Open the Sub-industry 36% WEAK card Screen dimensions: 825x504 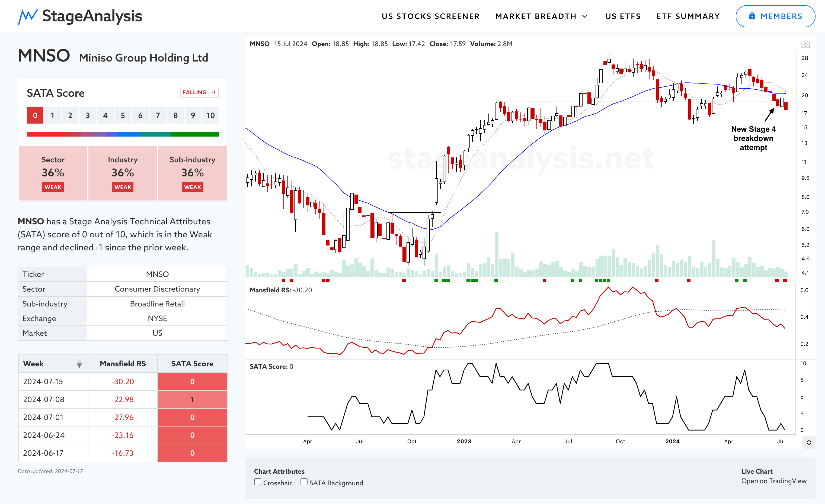193,173
